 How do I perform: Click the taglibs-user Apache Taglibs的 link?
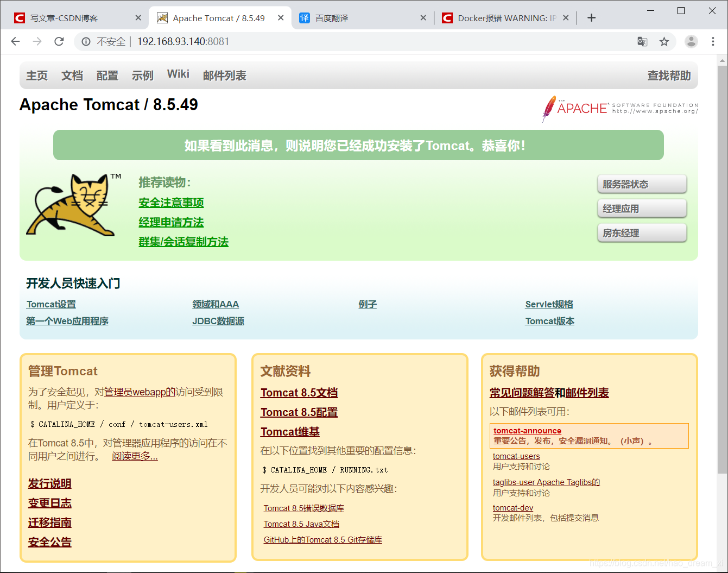pos(546,482)
